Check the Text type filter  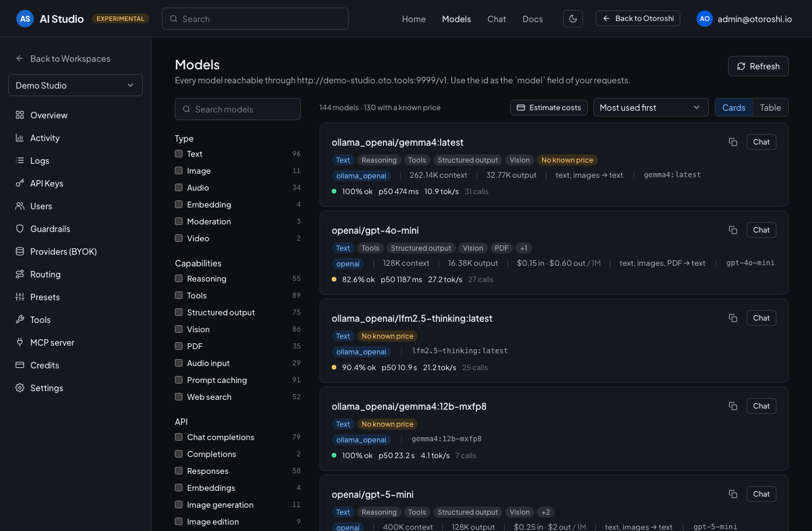point(179,154)
